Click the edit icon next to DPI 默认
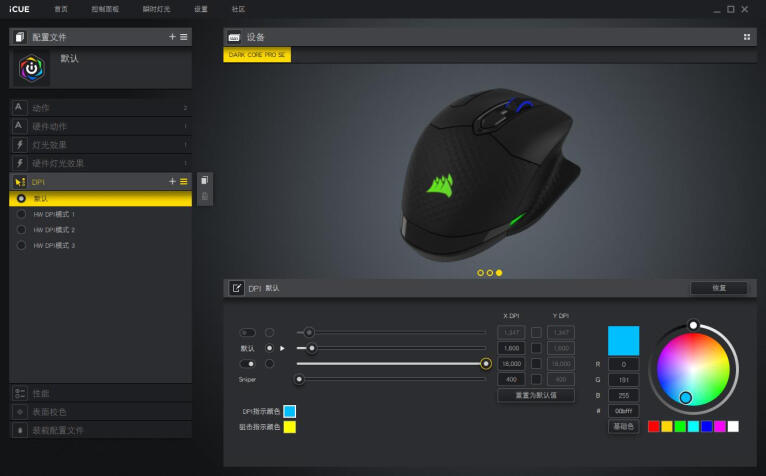Viewport: 766px width, 476px height. (237, 288)
